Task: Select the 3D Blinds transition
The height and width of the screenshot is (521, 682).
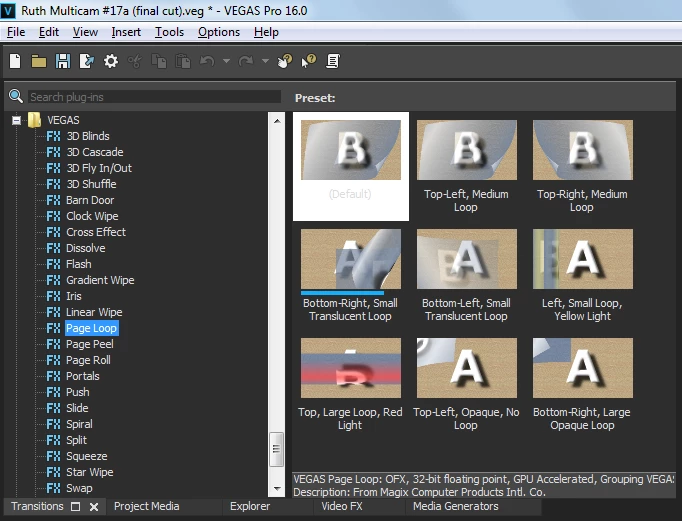Action: pos(87,136)
